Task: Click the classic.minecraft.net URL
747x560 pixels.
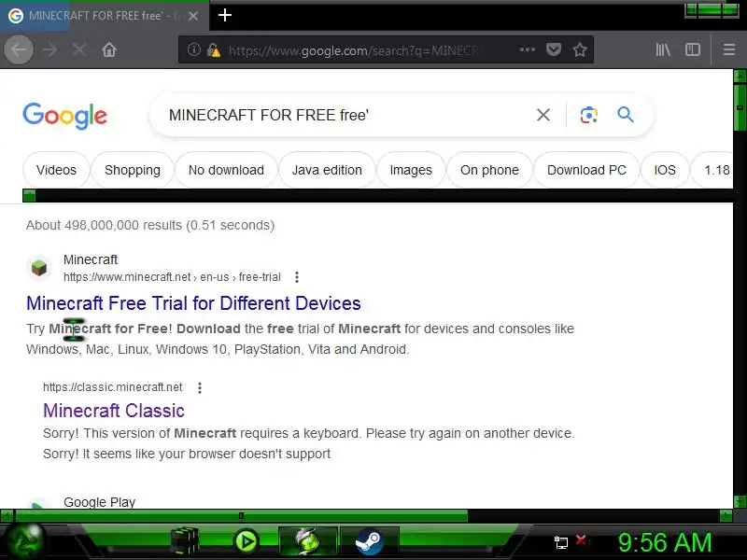Action: [x=112, y=387]
